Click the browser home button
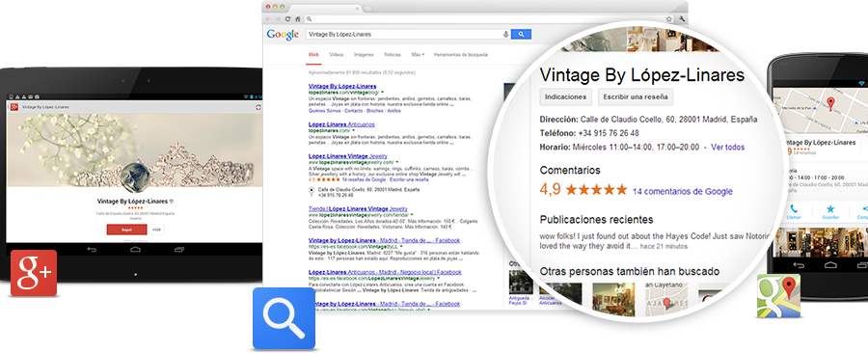Image resolution: width=868 pixels, height=353 pixels. click(297, 19)
